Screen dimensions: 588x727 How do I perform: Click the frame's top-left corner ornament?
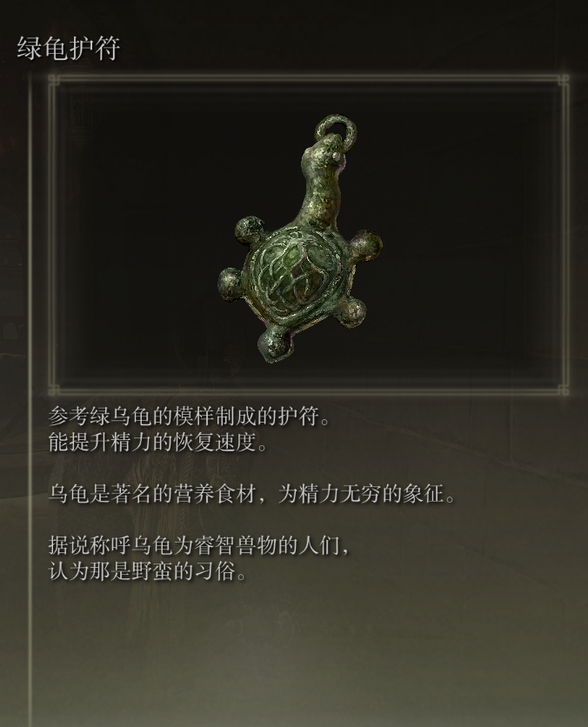coord(54,81)
